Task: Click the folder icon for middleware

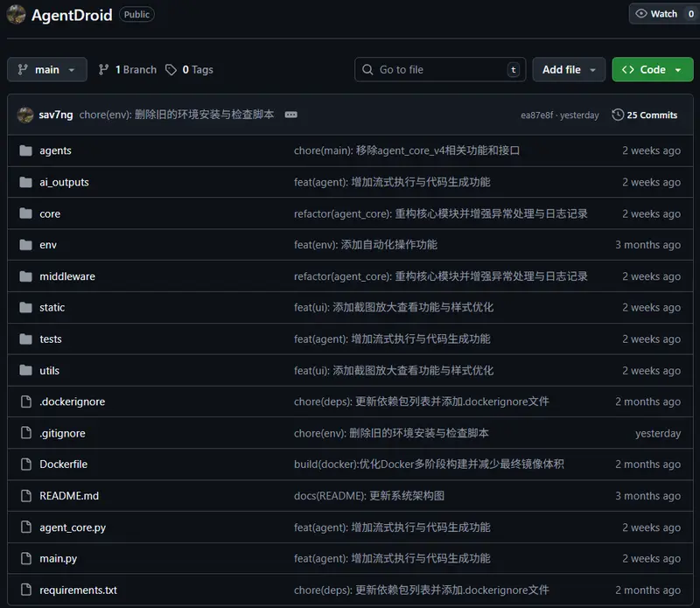Action: 25,276
